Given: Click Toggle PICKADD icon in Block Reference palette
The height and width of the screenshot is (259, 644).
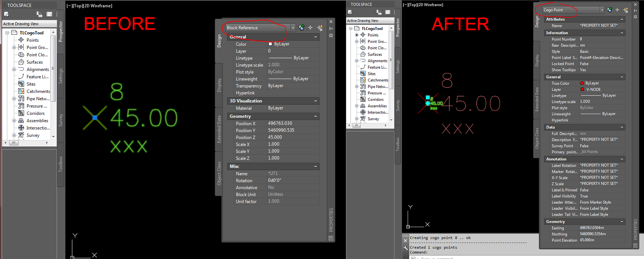Looking at the screenshot, I should 301,27.
